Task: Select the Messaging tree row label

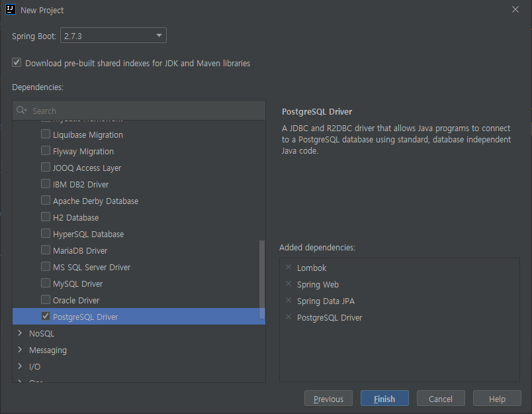Action: tap(48, 350)
